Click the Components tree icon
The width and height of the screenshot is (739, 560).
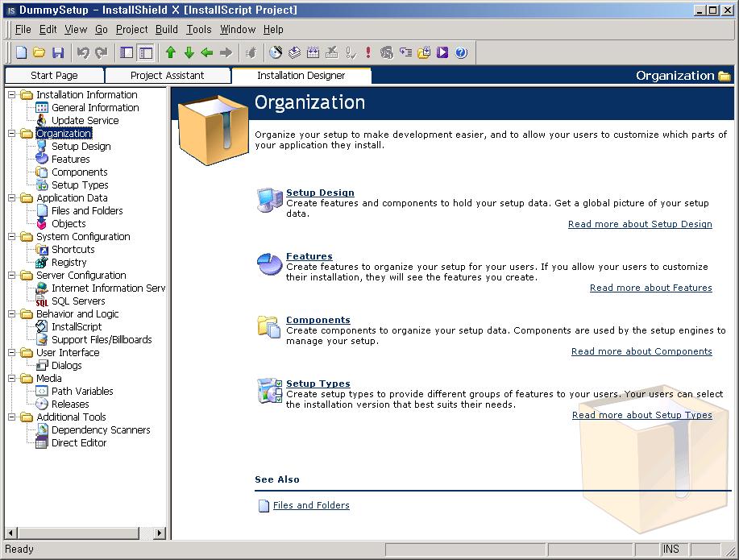pyautogui.click(x=42, y=172)
